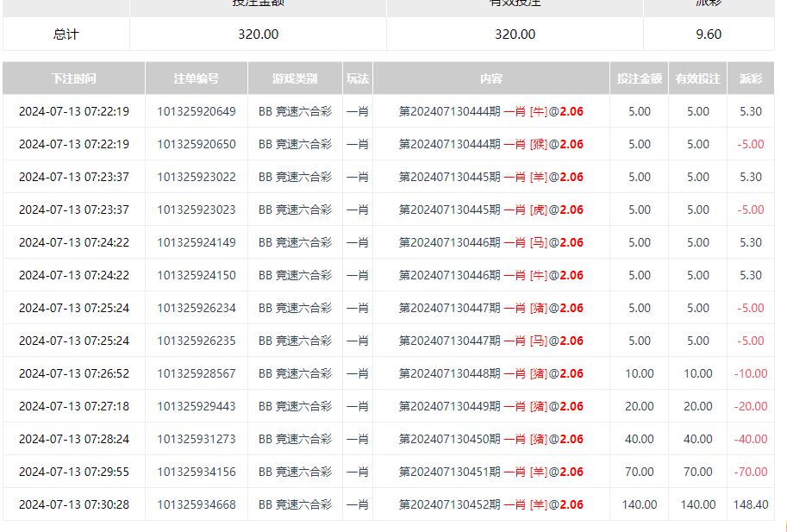This screenshot has width=787, height=532.
Task: Select the 游戏类别 column header
Action: 295,78
